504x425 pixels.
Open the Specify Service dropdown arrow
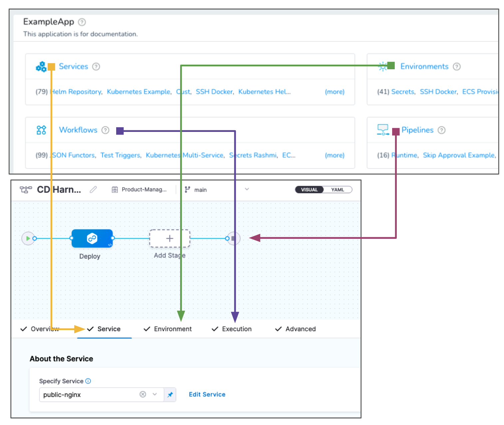coord(155,394)
